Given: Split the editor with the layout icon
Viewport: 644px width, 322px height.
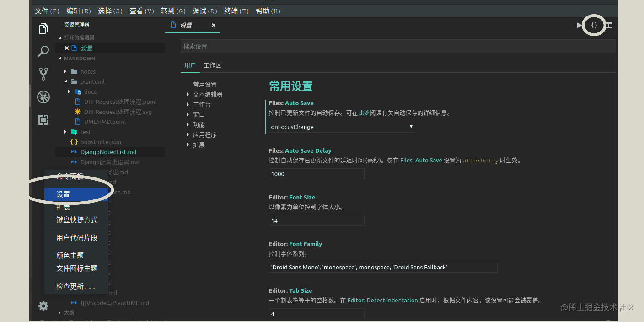Looking at the screenshot, I should 608,25.
